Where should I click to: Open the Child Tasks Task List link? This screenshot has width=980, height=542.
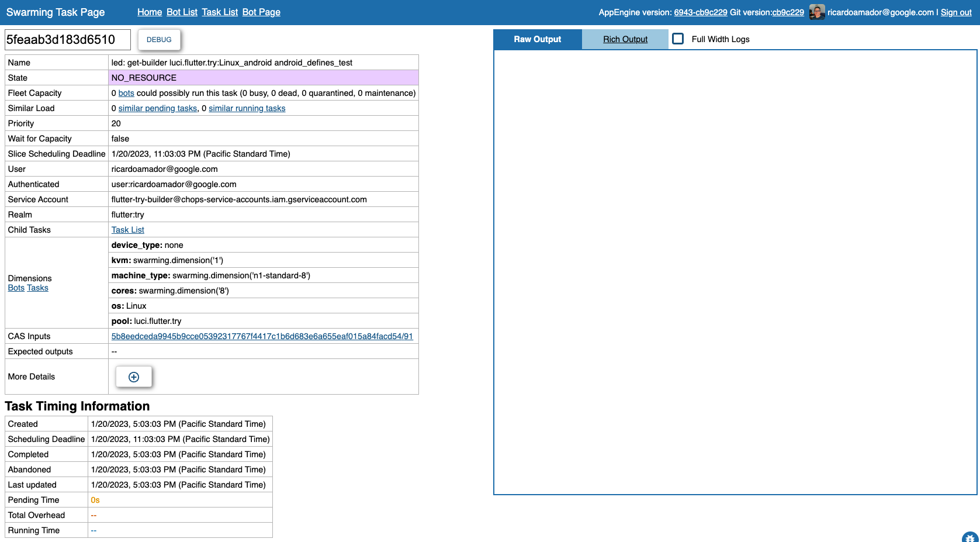point(128,230)
